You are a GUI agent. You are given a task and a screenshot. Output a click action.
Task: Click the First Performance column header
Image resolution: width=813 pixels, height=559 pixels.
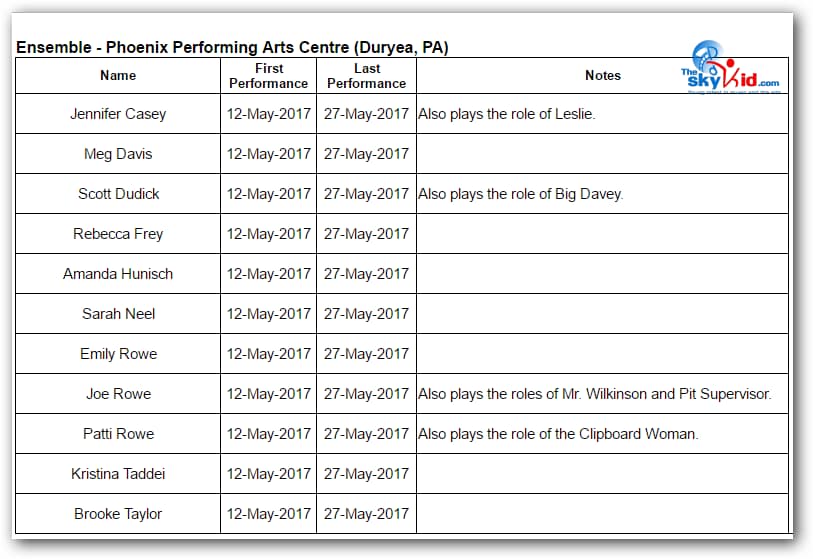(x=268, y=76)
